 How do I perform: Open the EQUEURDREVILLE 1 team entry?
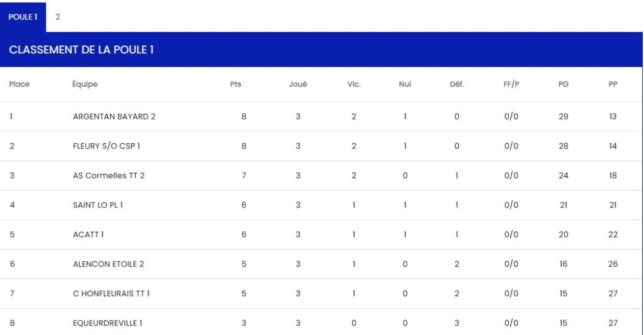click(108, 323)
